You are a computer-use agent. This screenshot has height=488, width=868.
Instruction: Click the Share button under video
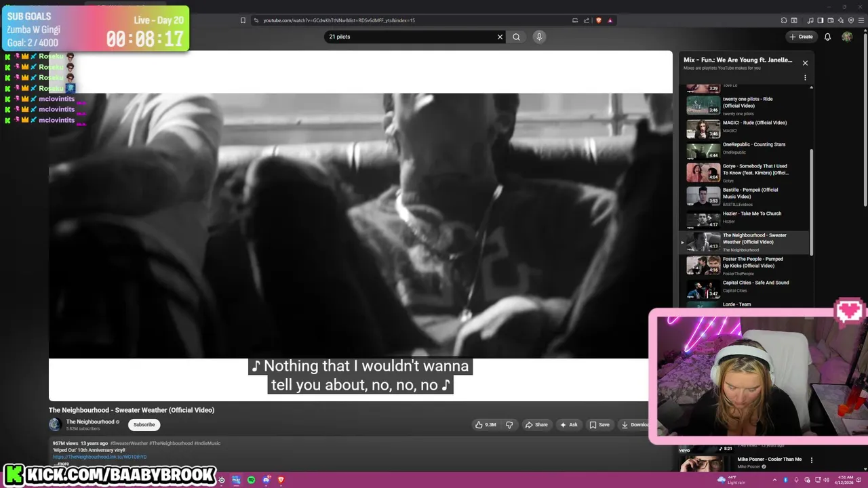536,424
